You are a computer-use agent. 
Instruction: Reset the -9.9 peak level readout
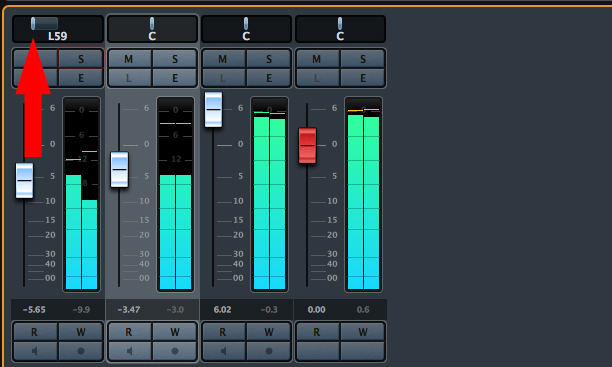(81, 310)
